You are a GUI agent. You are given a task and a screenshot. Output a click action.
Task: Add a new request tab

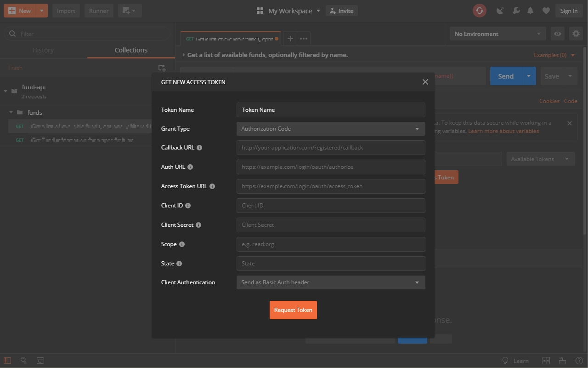click(290, 39)
